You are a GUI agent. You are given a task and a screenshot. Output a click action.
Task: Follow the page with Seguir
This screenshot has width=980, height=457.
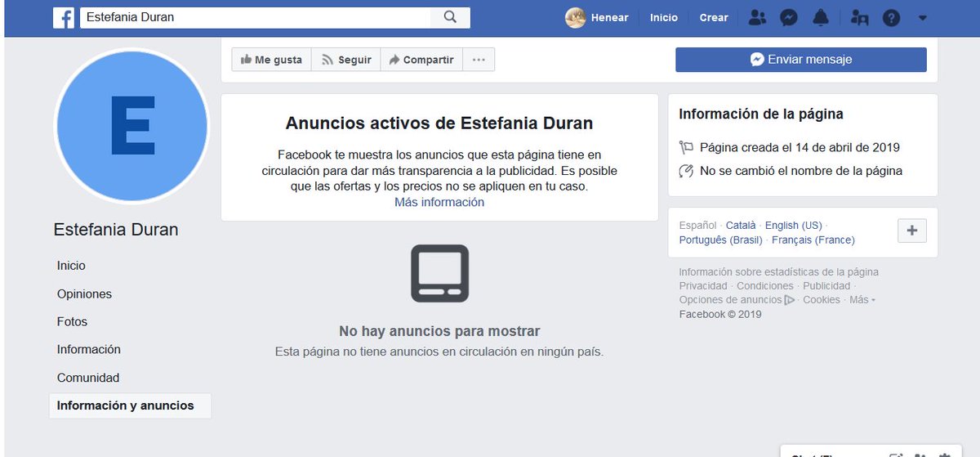[x=346, y=60]
